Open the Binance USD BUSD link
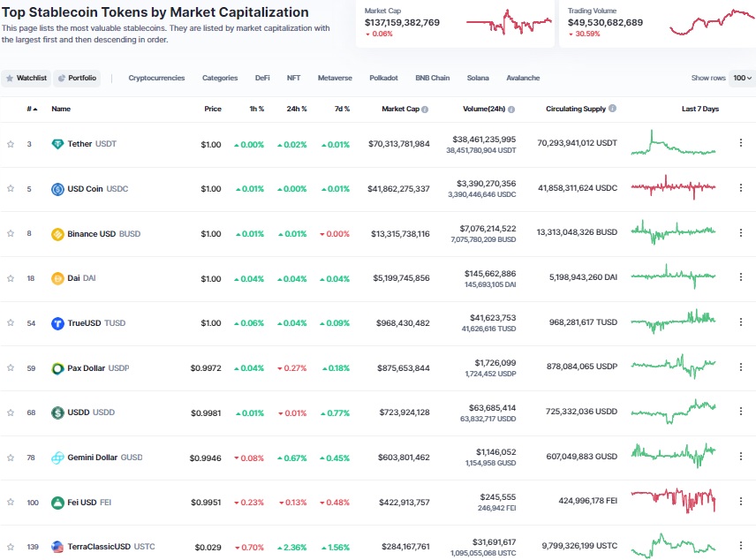The height and width of the screenshot is (560, 756). [103, 234]
